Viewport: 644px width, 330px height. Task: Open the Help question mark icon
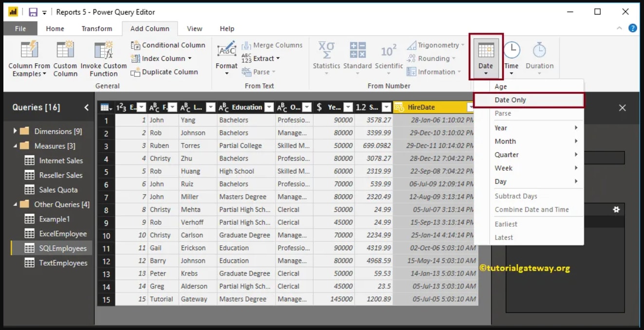pos(632,28)
